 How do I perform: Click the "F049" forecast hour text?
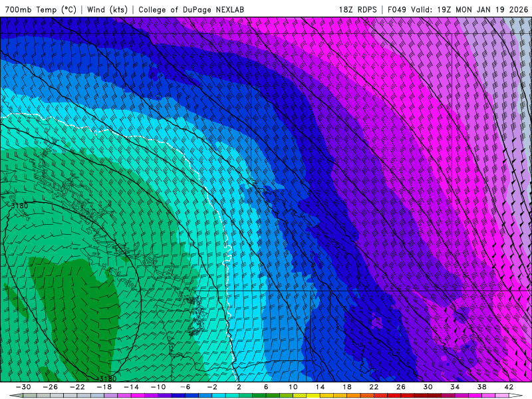tap(397, 9)
